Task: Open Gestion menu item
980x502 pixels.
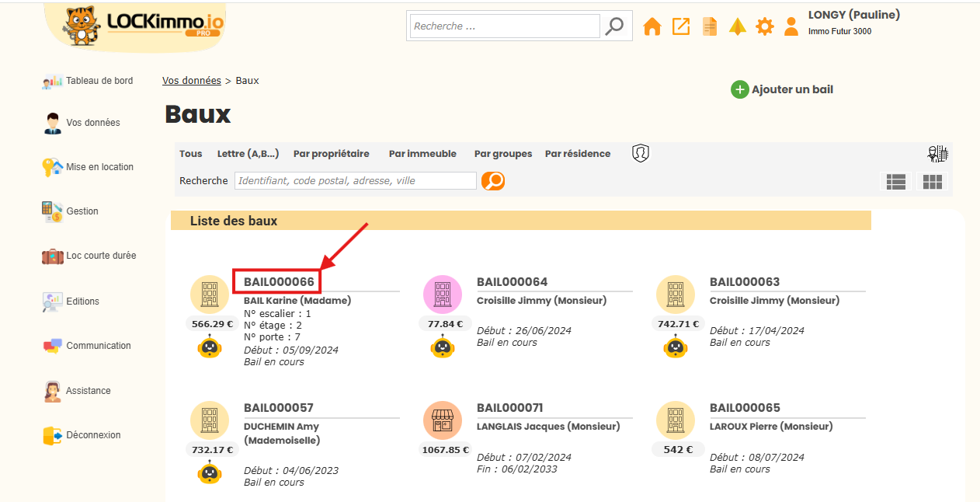Action: point(82,211)
